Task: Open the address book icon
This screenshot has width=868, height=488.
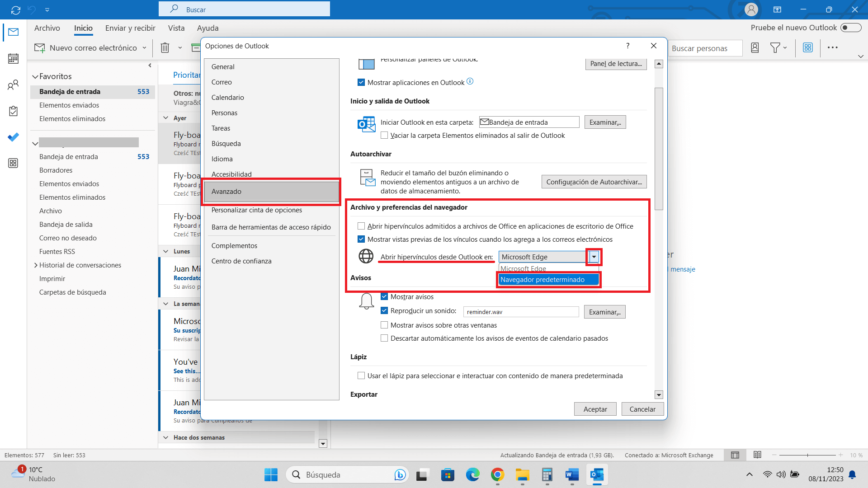Action: tap(755, 47)
